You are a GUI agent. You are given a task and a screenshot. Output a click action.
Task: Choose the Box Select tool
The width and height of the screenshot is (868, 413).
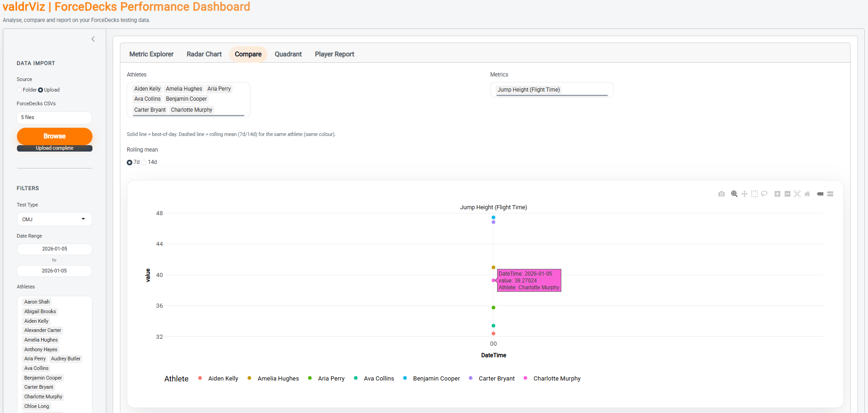(754, 194)
